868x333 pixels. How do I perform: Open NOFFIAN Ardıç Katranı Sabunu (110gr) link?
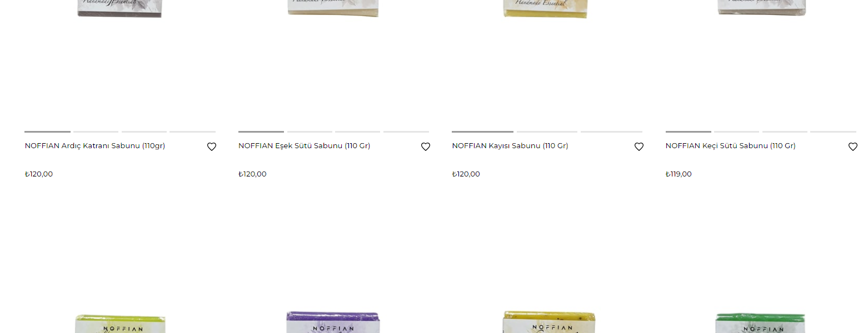point(95,146)
